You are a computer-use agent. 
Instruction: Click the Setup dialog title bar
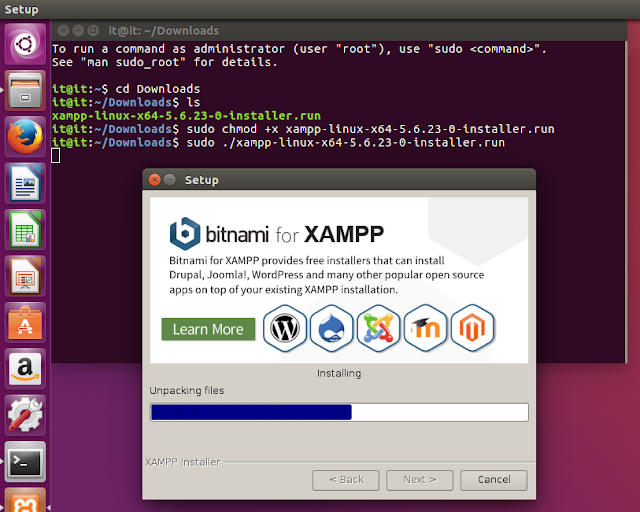[339, 180]
